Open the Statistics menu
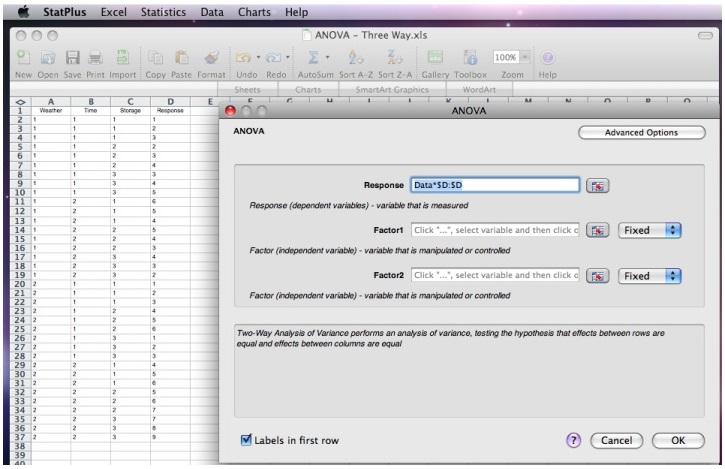 [x=163, y=12]
